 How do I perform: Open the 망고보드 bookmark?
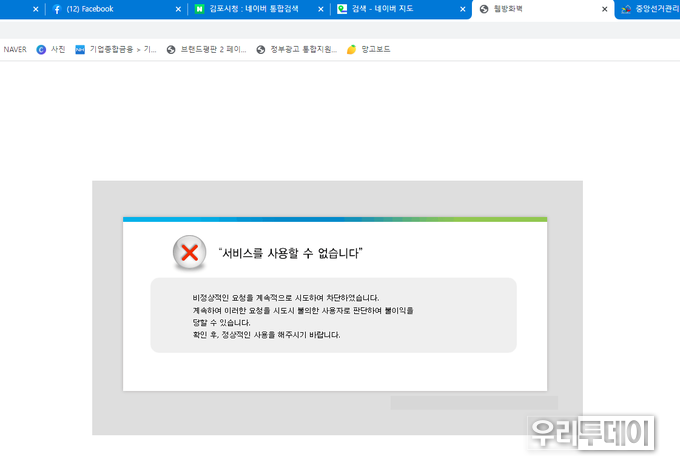pyautogui.click(x=368, y=49)
